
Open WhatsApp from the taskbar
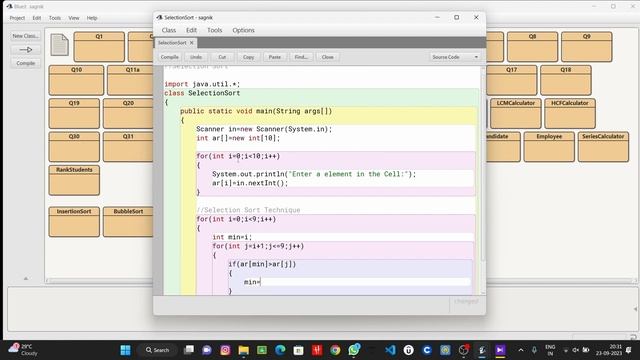click(354, 350)
